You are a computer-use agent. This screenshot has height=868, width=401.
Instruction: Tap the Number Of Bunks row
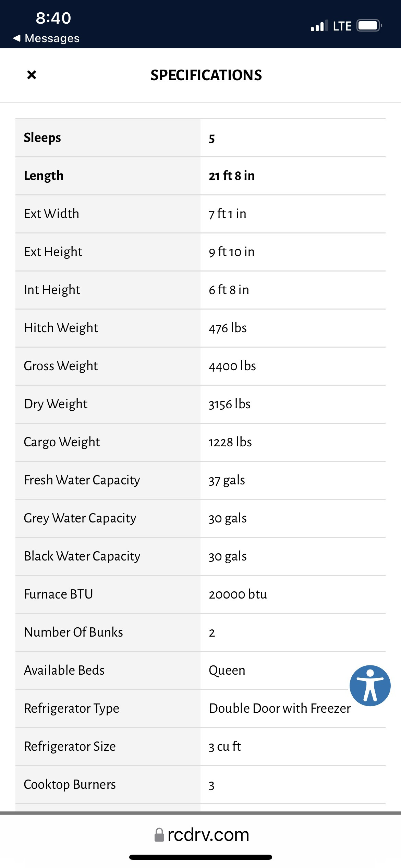[x=200, y=632]
